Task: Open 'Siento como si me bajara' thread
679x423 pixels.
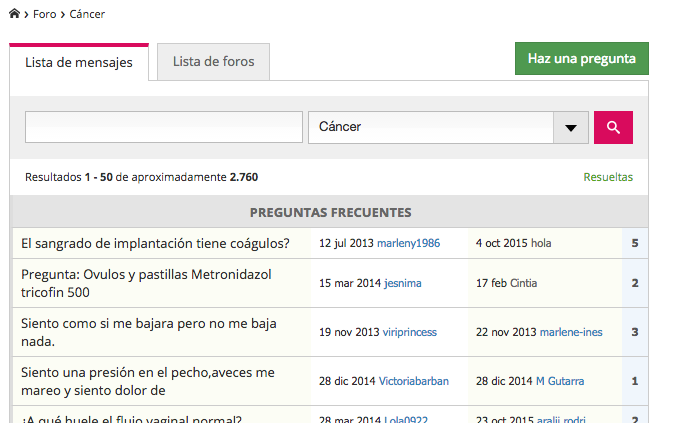Action: [x=149, y=332]
